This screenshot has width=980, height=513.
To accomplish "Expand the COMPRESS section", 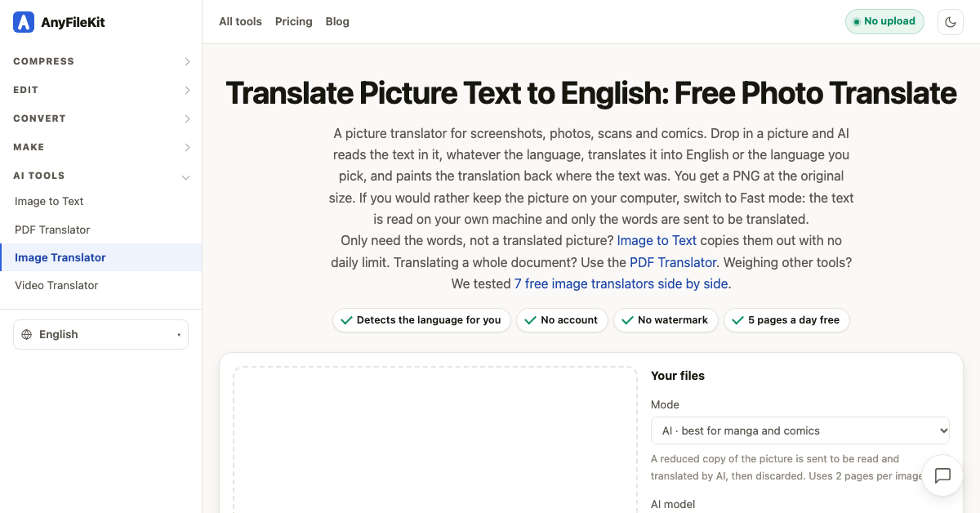I will pos(101,61).
